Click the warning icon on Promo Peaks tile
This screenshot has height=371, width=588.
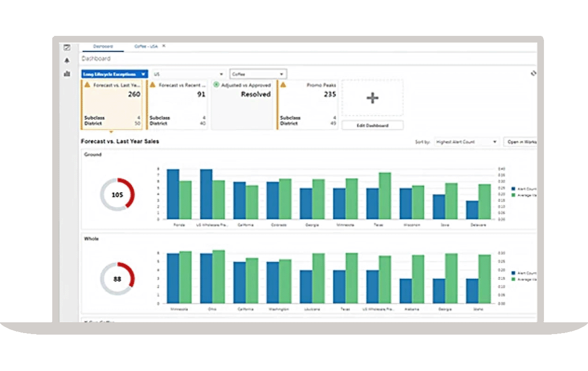[x=283, y=85]
